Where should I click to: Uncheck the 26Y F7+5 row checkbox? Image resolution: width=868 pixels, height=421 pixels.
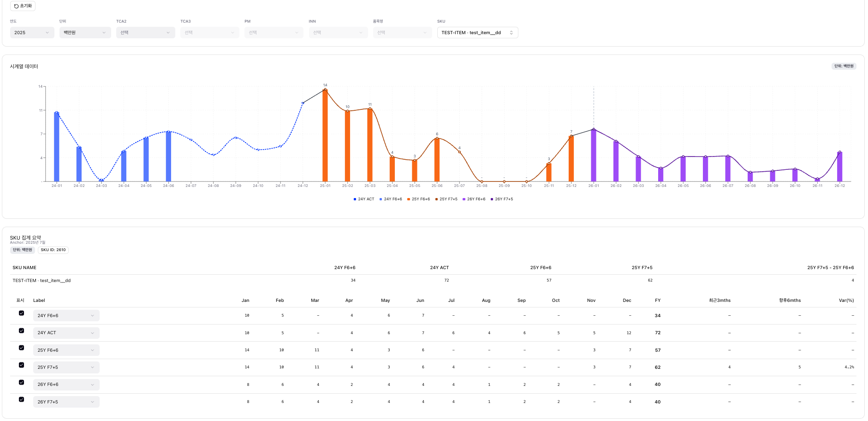21,399
